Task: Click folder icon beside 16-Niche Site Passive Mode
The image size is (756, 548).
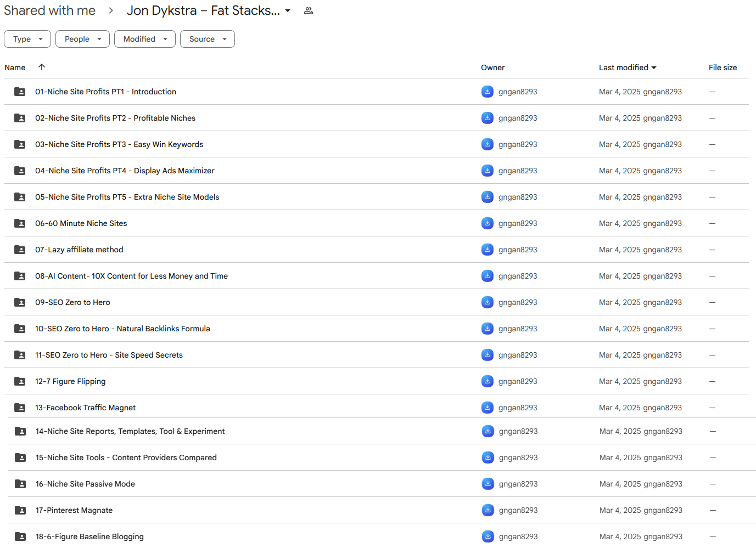Action: (x=20, y=484)
